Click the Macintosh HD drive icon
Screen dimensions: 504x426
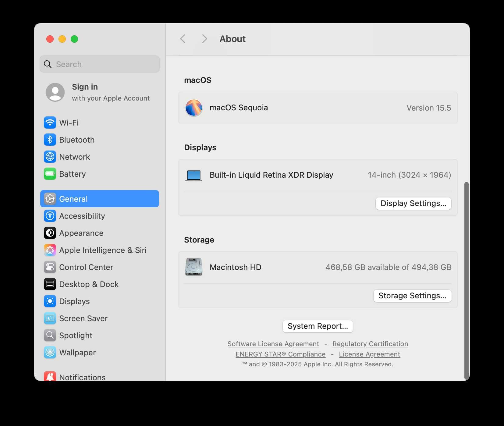point(194,267)
